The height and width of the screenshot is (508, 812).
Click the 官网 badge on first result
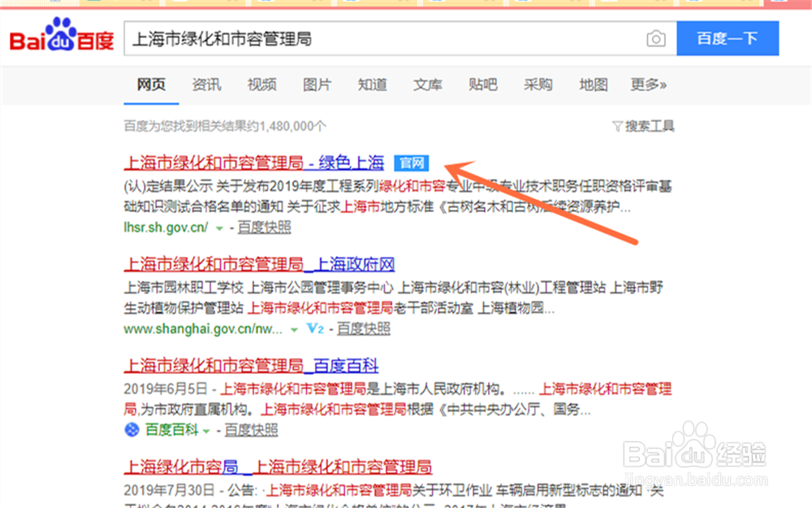(x=411, y=163)
